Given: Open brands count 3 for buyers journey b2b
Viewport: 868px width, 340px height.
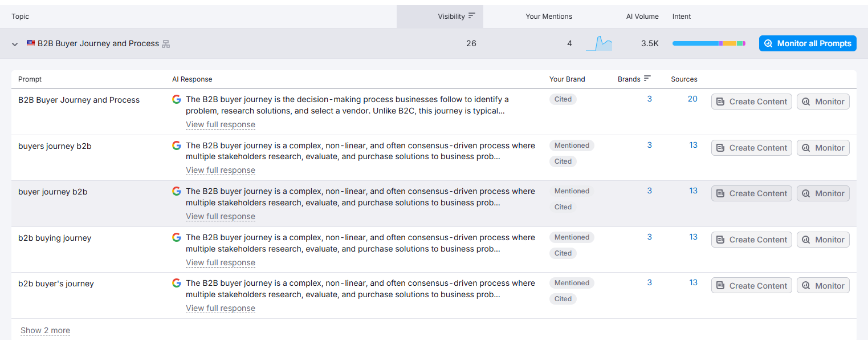Looking at the screenshot, I should click(x=649, y=145).
